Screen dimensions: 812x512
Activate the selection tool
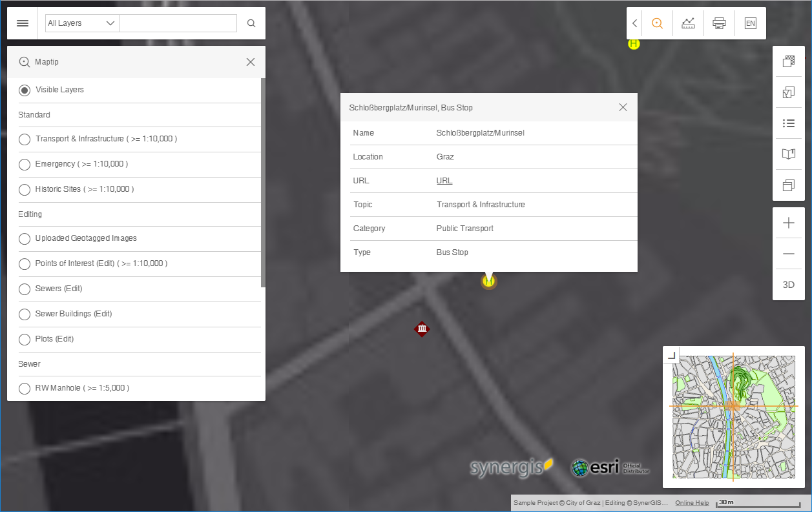tap(788, 92)
